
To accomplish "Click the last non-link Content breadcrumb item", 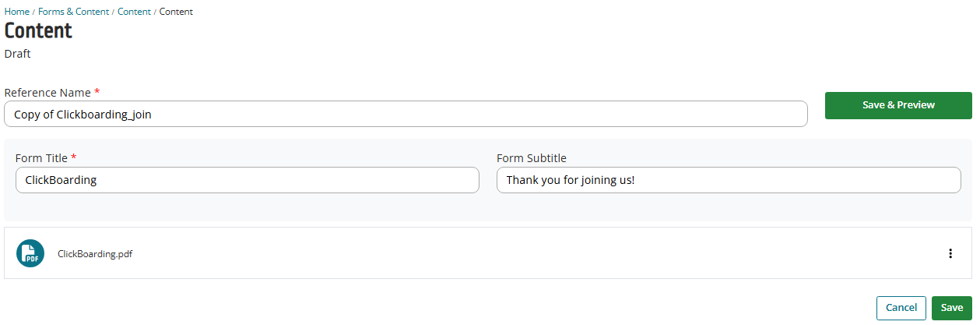I will pyautogui.click(x=176, y=12).
